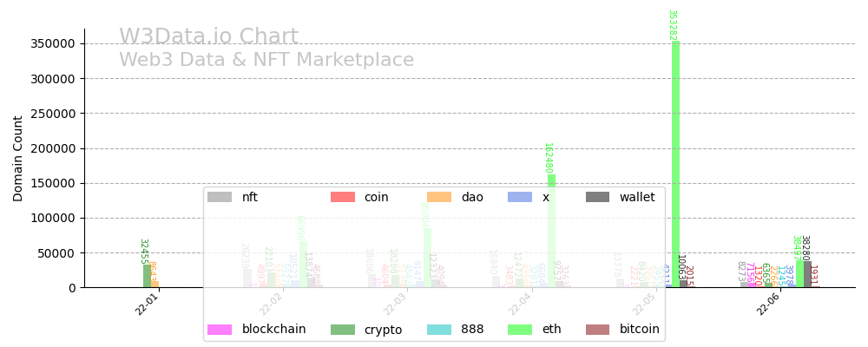Click the dark wallet bar at 22-06
Screen dimensions: 868x347
[x=807, y=274]
